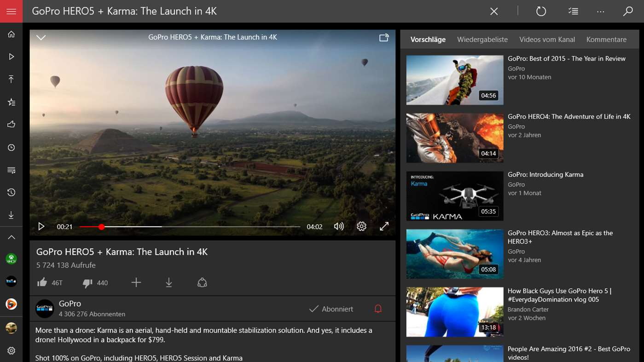The image size is (644, 362).
Task: Download the video below the player
Action: (x=169, y=282)
